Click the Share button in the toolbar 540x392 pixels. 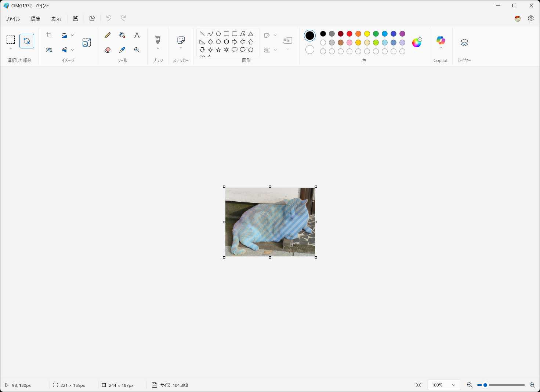92,18
